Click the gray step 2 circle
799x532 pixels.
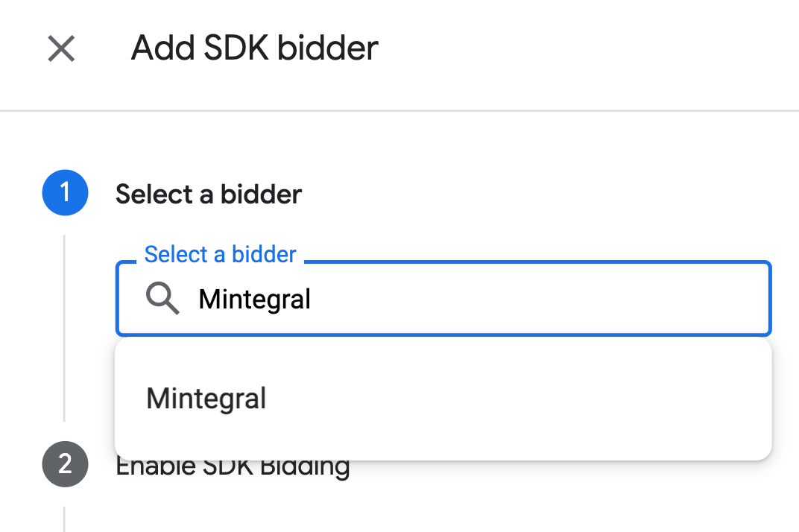(65, 464)
